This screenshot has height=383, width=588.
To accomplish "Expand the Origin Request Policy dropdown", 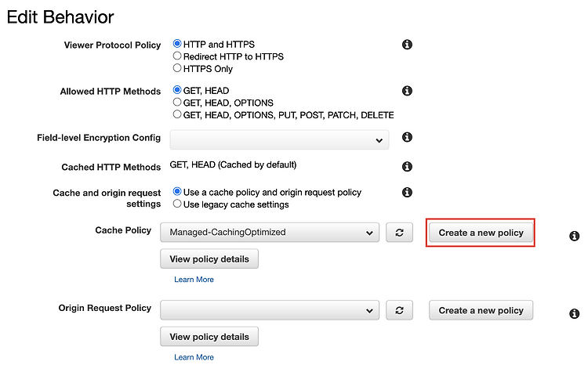I will tap(270, 310).
